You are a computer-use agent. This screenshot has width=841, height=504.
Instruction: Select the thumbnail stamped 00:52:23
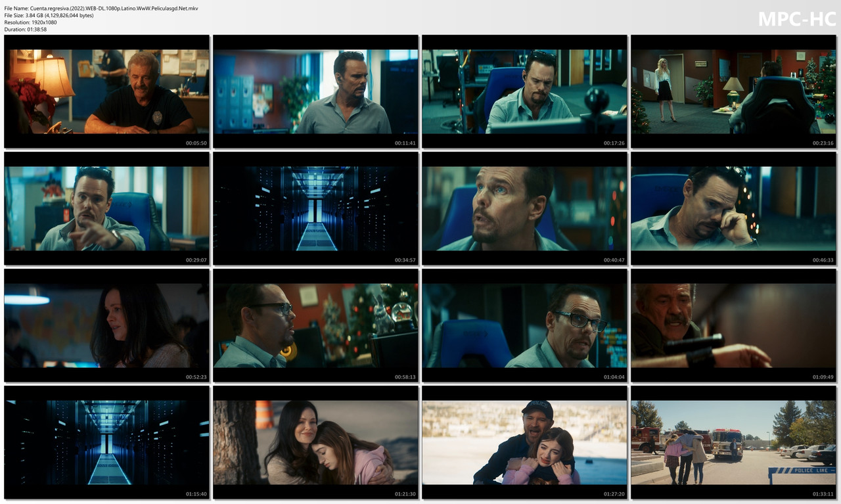click(x=106, y=325)
